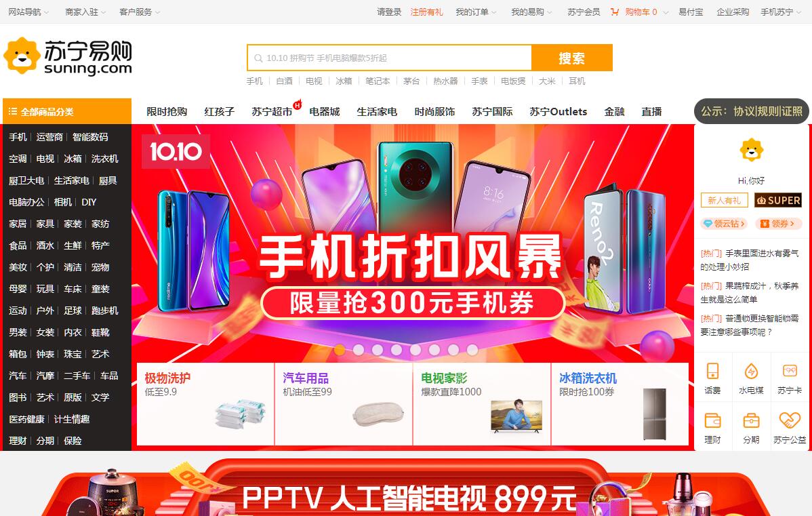Click the 苏宁公益 charity heart icon
This screenshot has width=812, height=516.
coord(790,420)
